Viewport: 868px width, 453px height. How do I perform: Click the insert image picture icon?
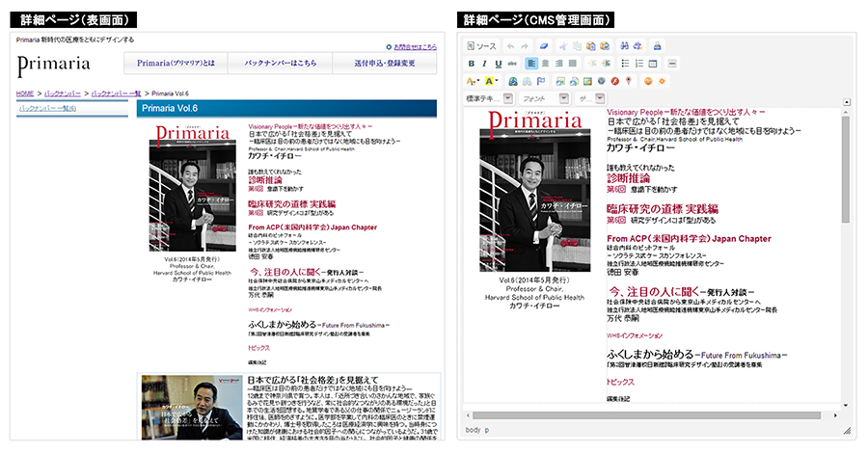pyautogui.click(x=588, y=81)
